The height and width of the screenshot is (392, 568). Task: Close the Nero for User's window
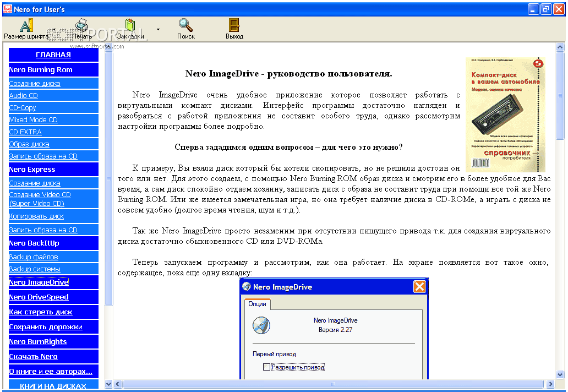559,9
